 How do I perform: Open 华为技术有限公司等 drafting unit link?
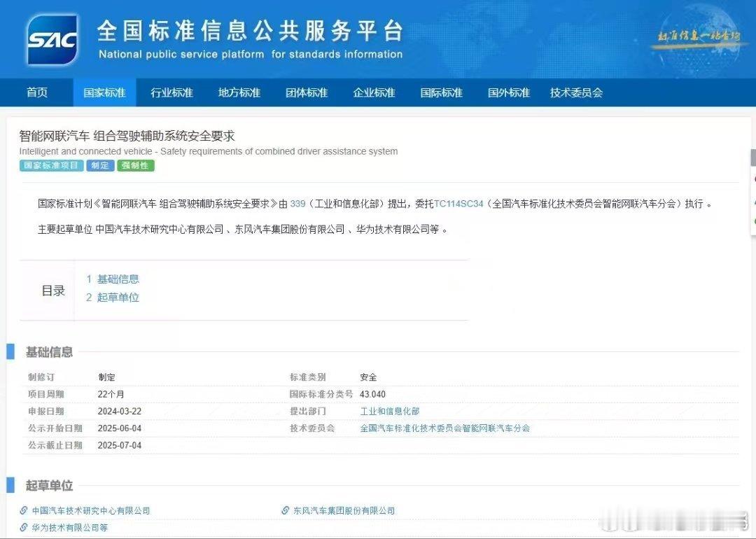coord(70,528)
